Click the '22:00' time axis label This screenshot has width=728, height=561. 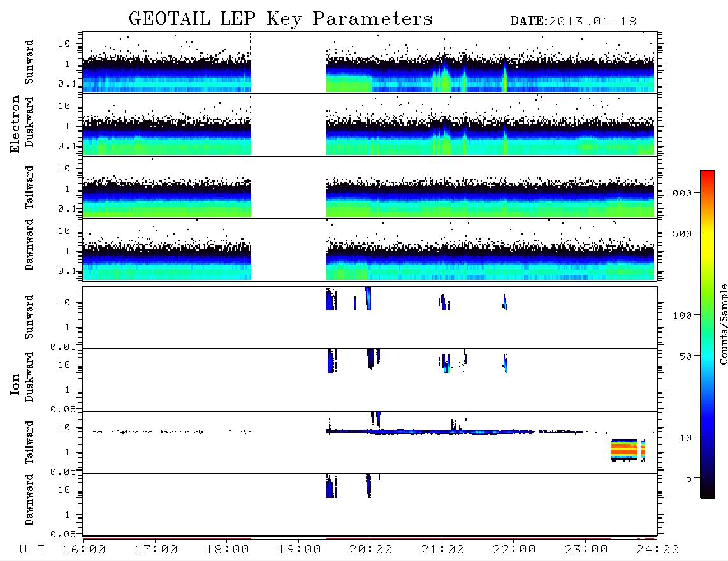(514, 550)
